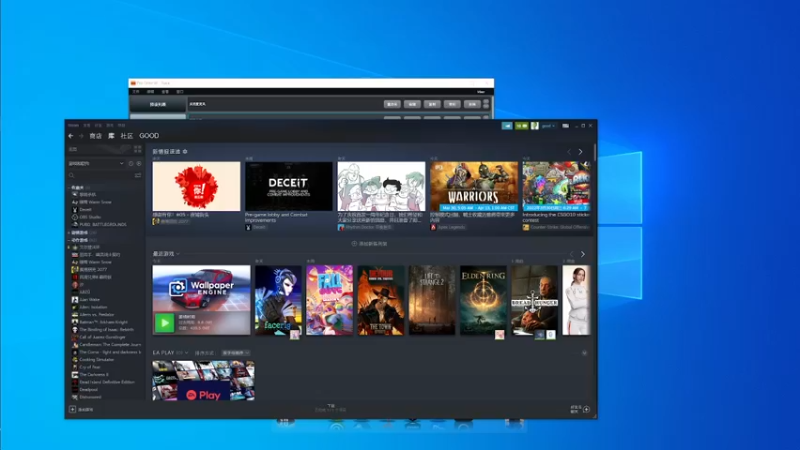The width and height of the screenshot is (800, 450).
Task: Click the add new shelf button
Action: point(369,244)
